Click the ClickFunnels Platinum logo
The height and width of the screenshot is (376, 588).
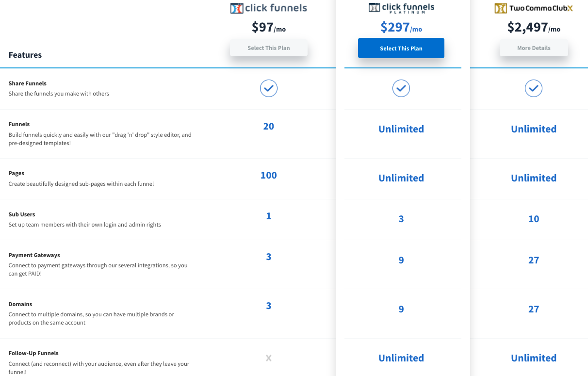click(x=401, y=8)
